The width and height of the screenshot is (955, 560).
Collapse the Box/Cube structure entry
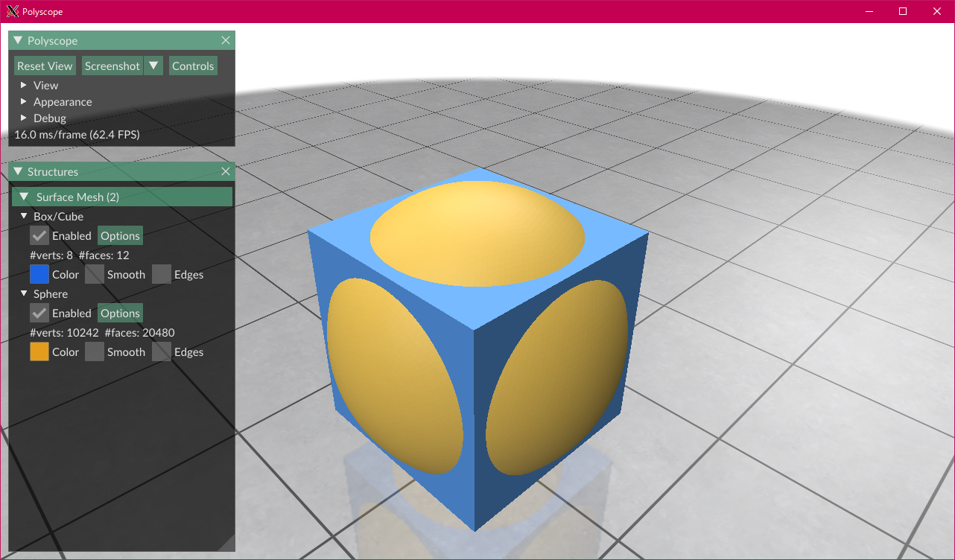[24, 216]
